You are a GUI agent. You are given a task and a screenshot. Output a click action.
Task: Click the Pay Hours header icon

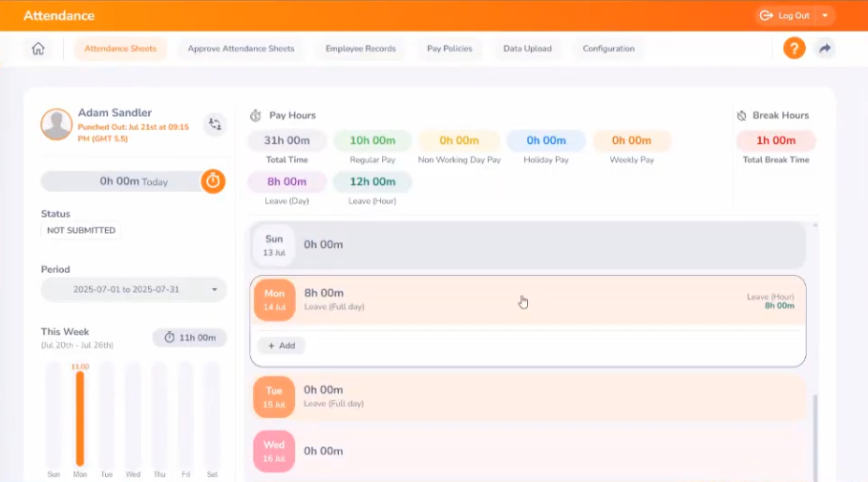pyautogui.click(x=255, y=115)
